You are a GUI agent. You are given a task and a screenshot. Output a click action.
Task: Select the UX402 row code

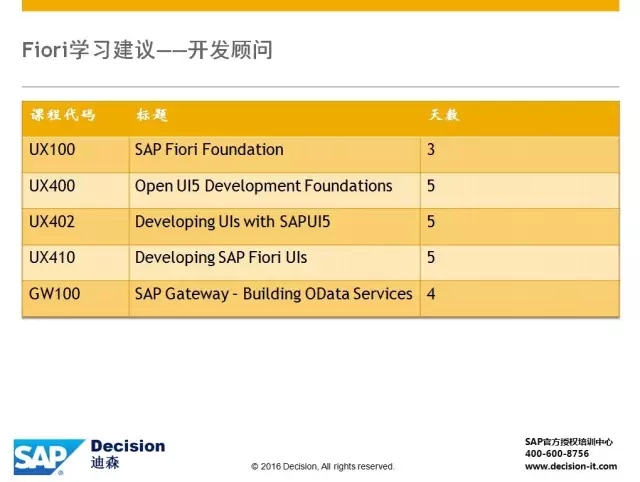tap(52, 222)
